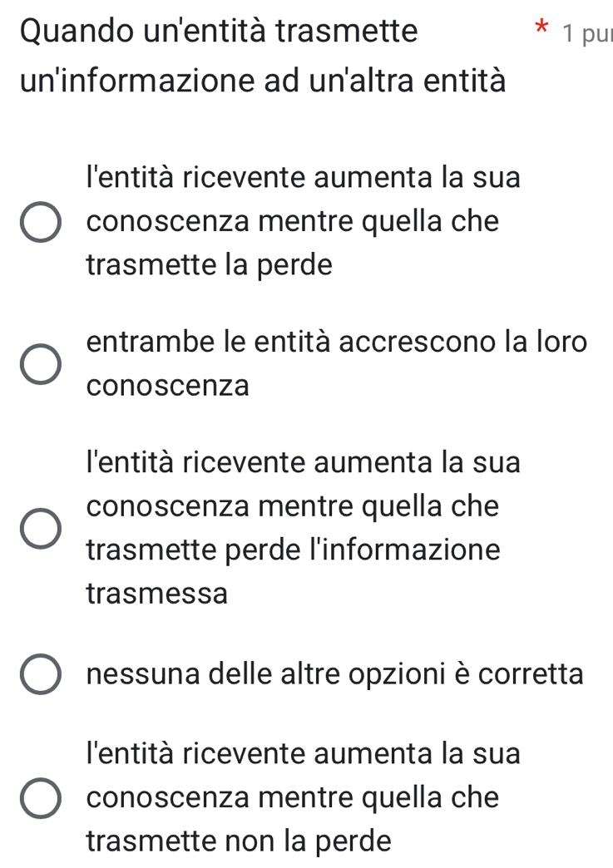Click the label "nessuna delle altre opzioni è corretta"
The height and width of the screenshot is (868, 613).
334,674
